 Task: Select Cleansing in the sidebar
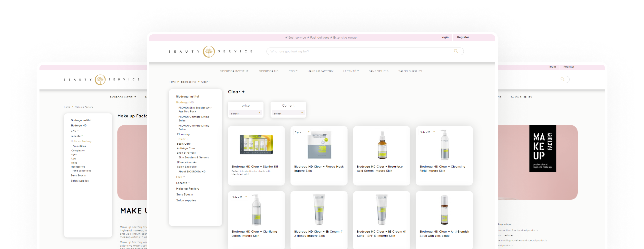183,134
